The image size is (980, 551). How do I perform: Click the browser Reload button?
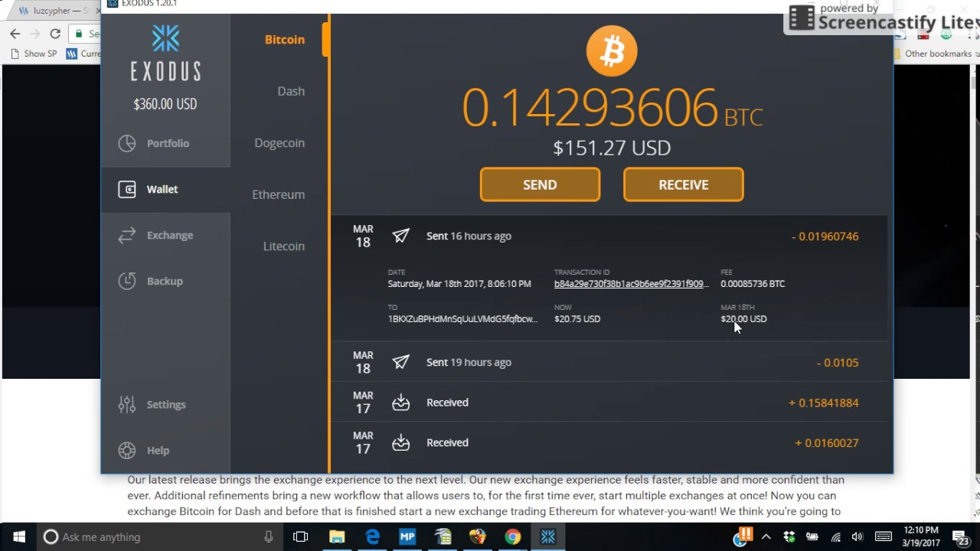[55, 34]
